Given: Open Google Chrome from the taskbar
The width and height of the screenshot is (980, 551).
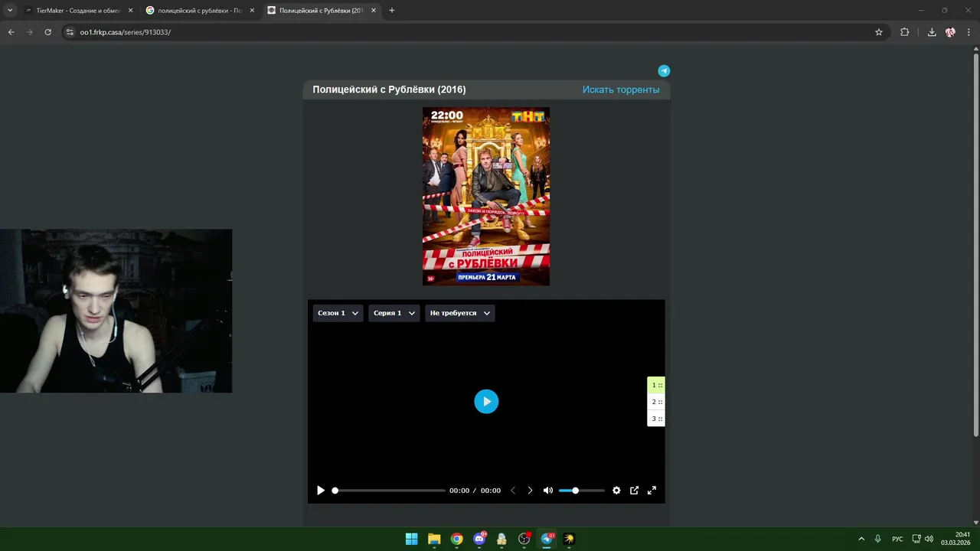Looking at the screenshot, I should coord(456,539).
